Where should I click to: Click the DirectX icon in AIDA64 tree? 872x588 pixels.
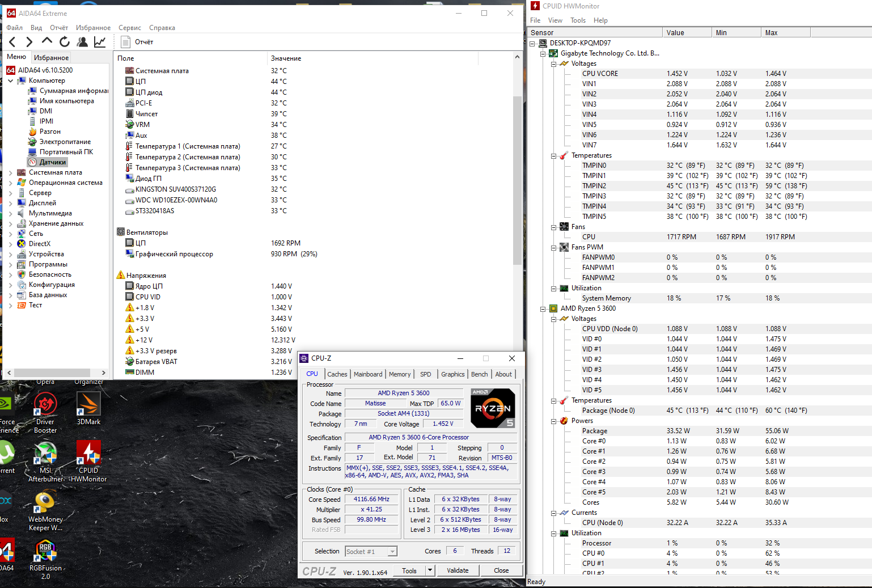point(22,244)
